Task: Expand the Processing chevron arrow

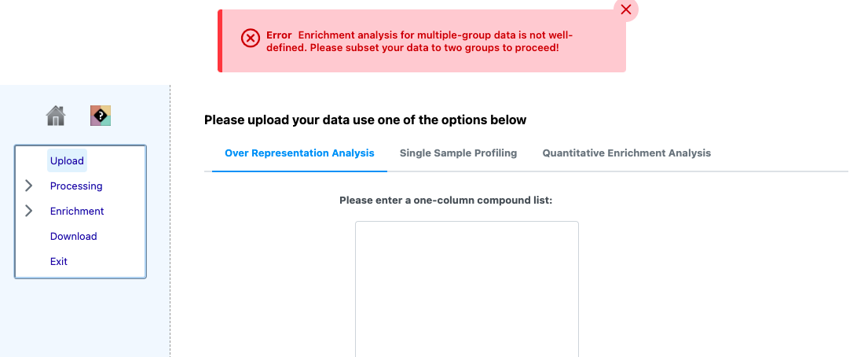Action: 29,186
